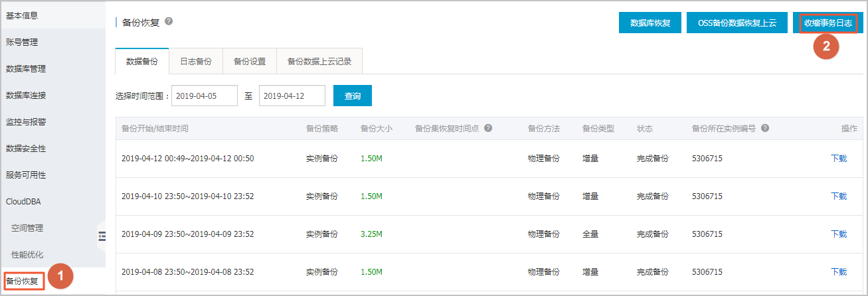Click help icon next to 备份恢复 title
The height and width of the screenshot is (296, 868).
[x=169, y=21]
